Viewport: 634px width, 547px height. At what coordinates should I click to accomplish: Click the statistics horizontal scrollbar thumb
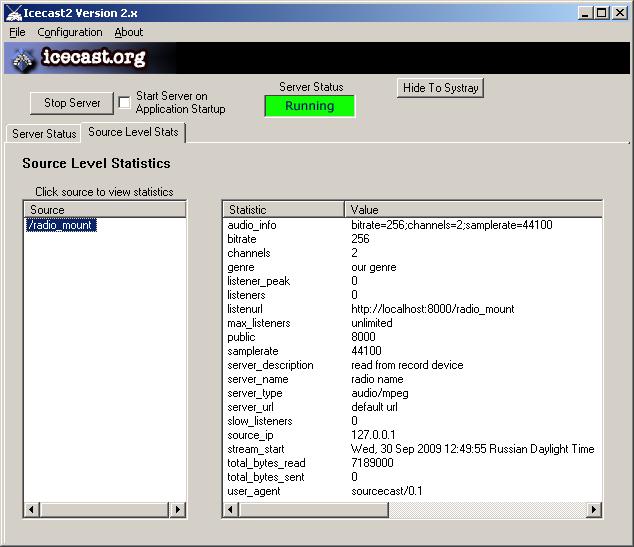tap(313, 509)
